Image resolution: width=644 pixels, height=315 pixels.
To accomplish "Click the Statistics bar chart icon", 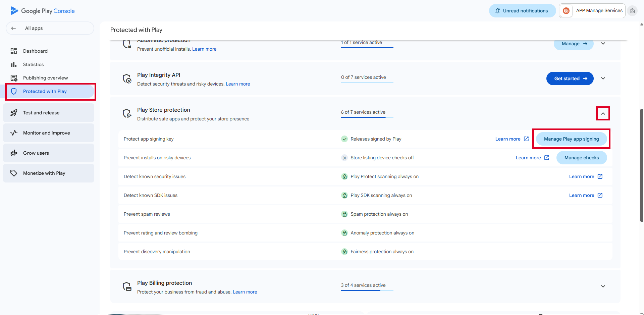I will pos(14,64).
